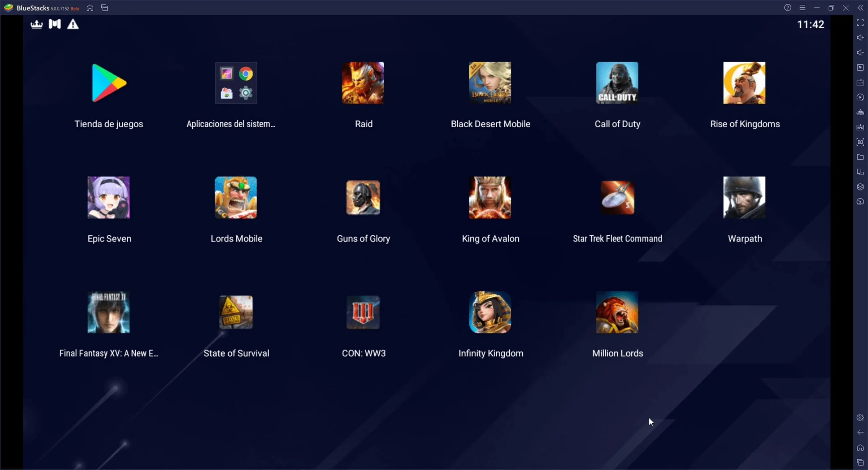Screen dimensions: 868x470
Task: Click the home icon at sidebar bottom
Action: point(860,448)
